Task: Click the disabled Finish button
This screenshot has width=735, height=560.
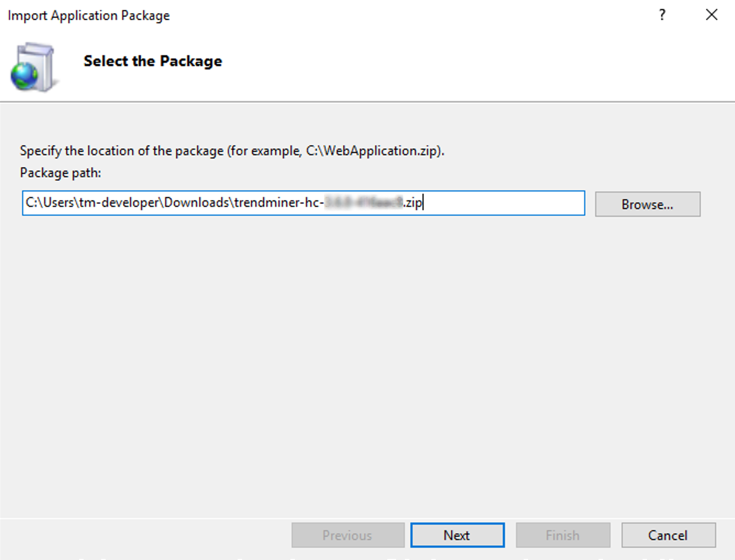Action: tap(562, 535)
